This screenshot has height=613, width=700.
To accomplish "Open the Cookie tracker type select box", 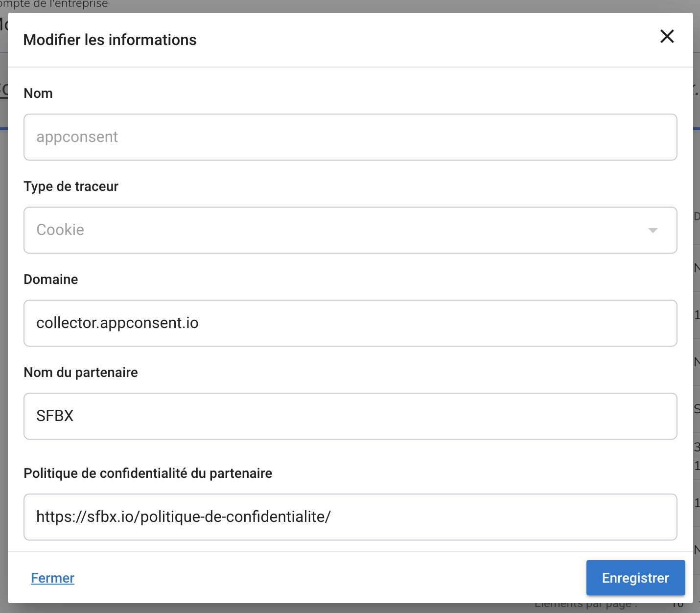I will click(343, 230).
